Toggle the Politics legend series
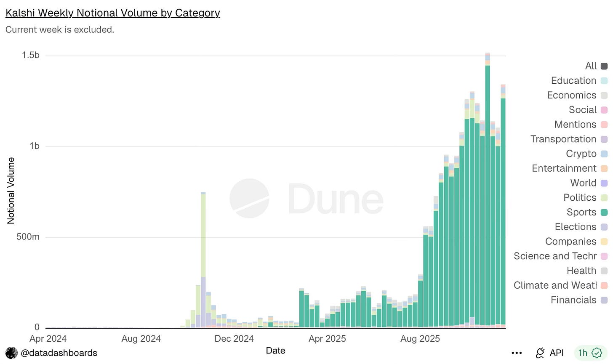 coord(585,197)
